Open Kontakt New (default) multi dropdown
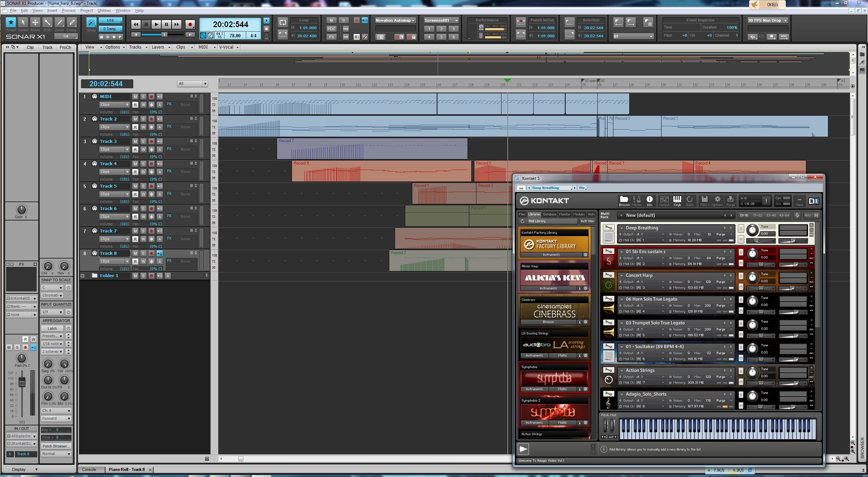This screenshot has height=477, width=868. tap(621, 215)
